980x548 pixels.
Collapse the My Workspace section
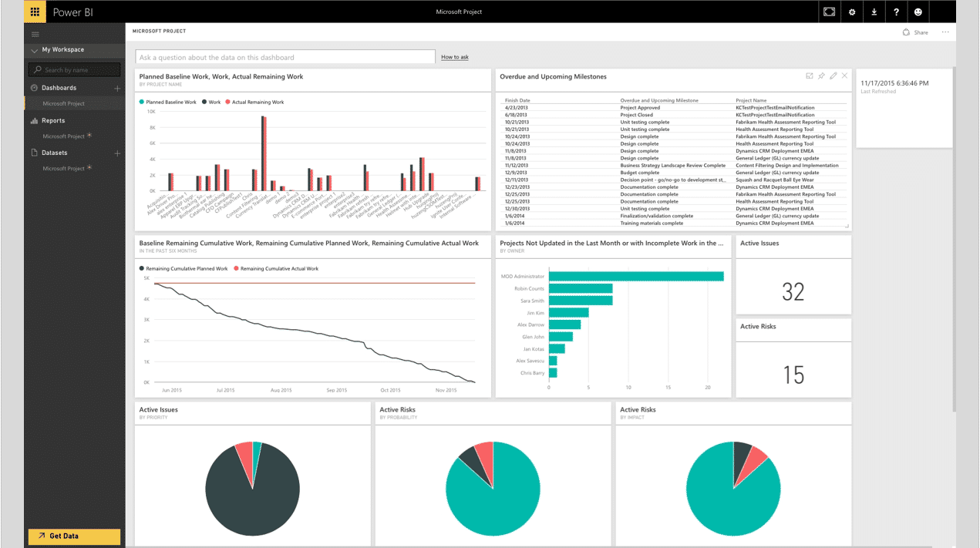[35, 50]
